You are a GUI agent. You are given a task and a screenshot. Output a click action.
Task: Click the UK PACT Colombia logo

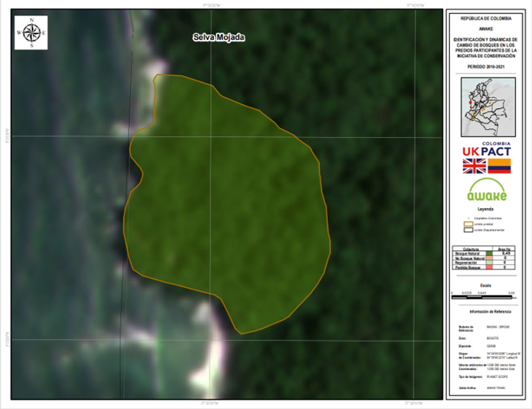486,149
